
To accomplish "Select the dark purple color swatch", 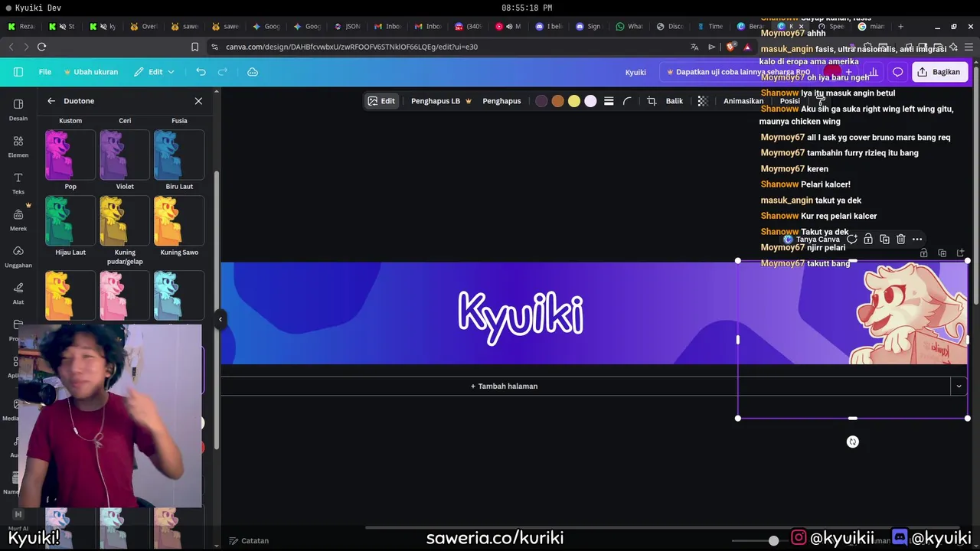I will tap(541, 101).
